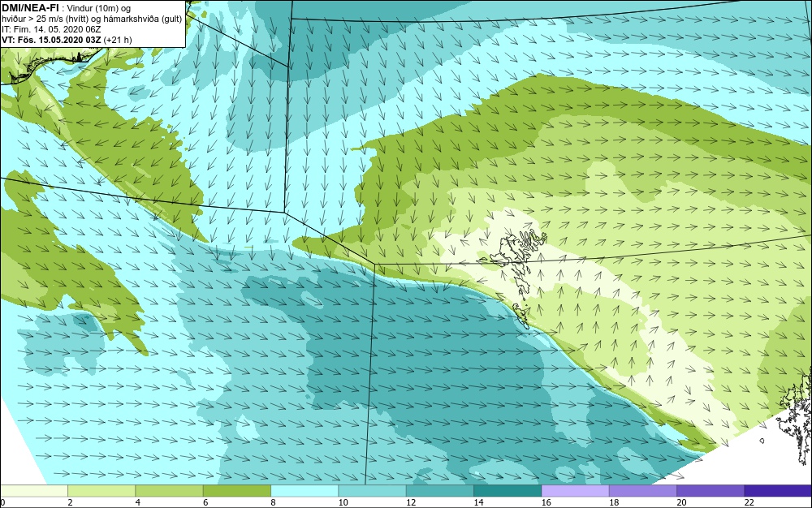Click the legend label '10'
Viewport: 812px width, 508px height.
(x=343, y=502)
